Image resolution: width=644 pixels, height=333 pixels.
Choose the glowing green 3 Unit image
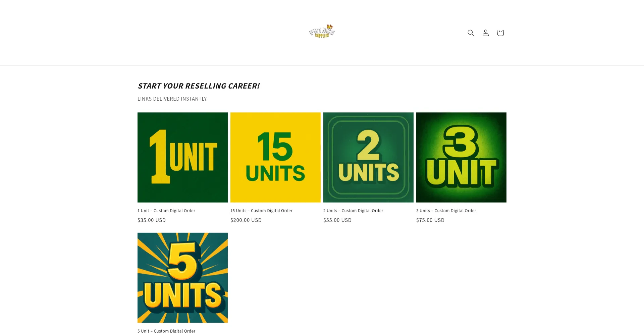coord(461,157)
